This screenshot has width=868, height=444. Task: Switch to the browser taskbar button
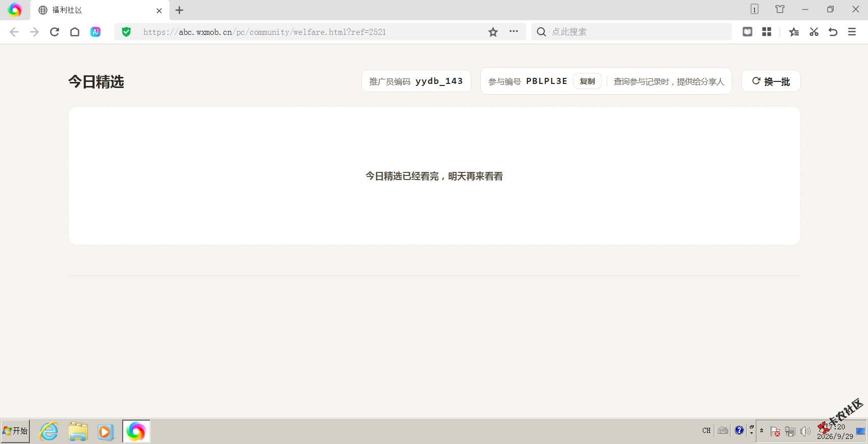136,431
